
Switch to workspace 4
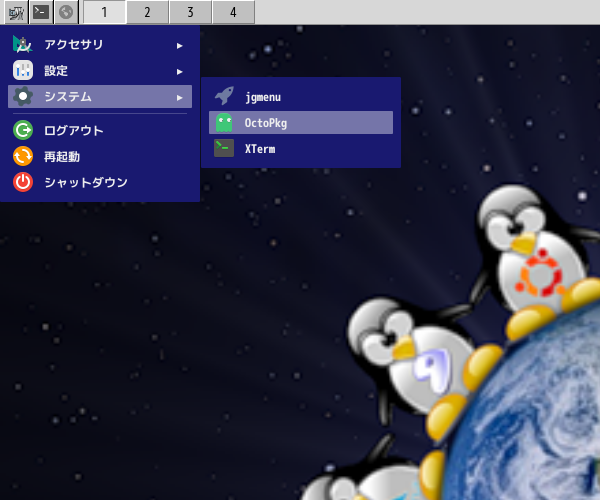233,13
